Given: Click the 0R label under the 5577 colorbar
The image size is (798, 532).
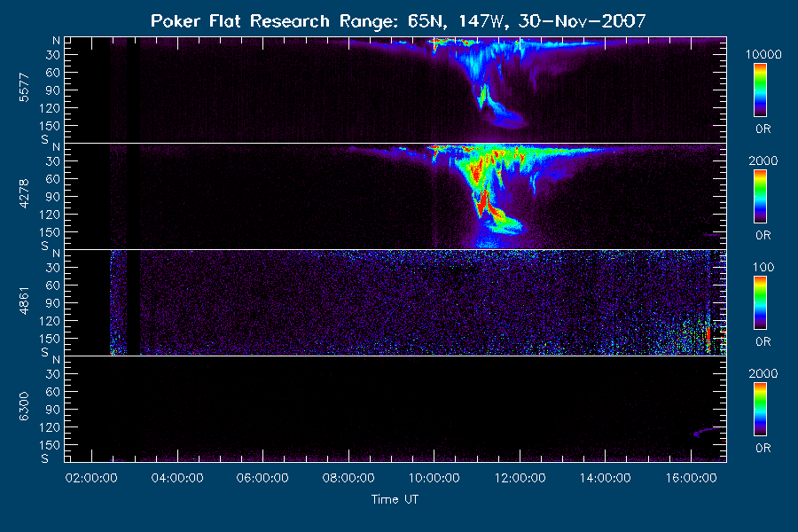Looking at the screenshot, I should [763, 129].
